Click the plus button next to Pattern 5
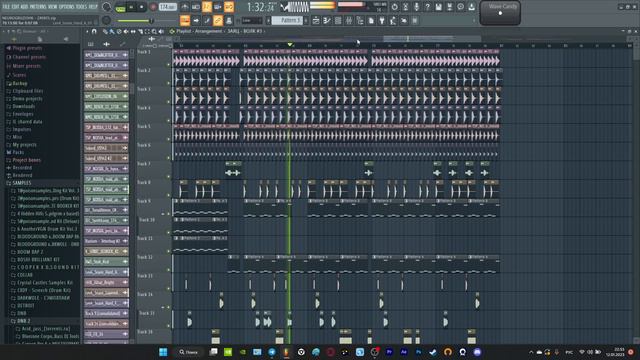Screen dimensions: 640x360 [306, 20]
